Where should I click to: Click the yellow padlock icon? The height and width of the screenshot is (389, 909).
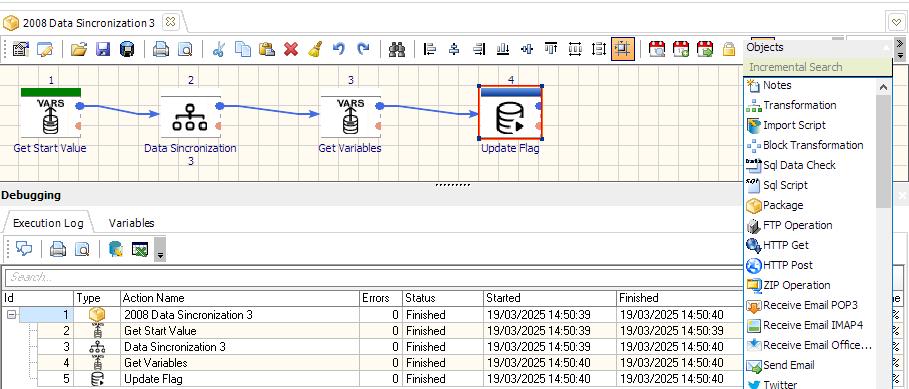[x=729, y=49]
